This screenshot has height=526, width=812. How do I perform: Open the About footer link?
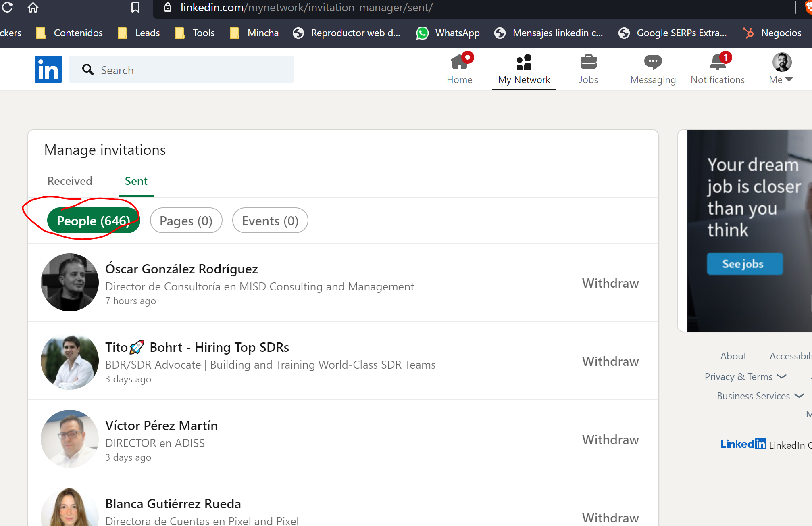tap(733, 356)
